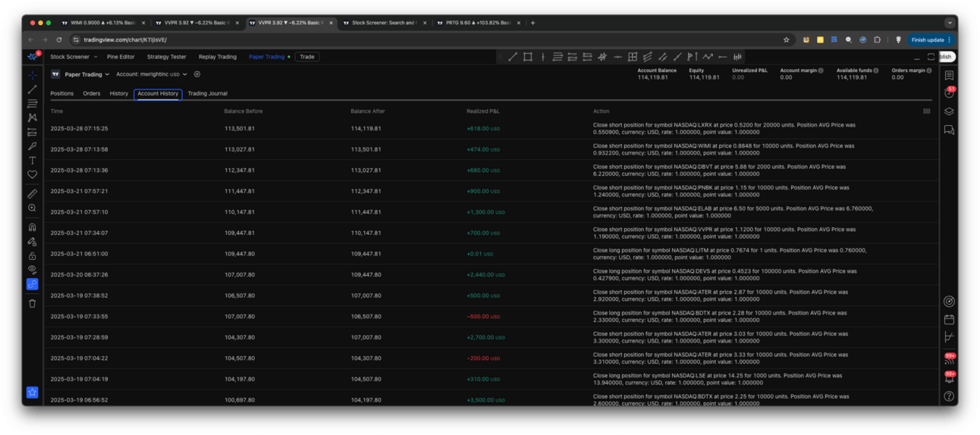Screen dimensions: 980x435
Task: Open the Pine Editor panel
Action: point(121,57)
